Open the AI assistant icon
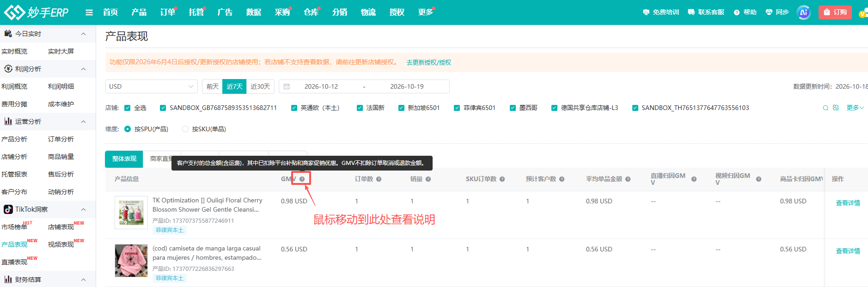The width and height of the screenshot is (868, 287). [804, 12]
